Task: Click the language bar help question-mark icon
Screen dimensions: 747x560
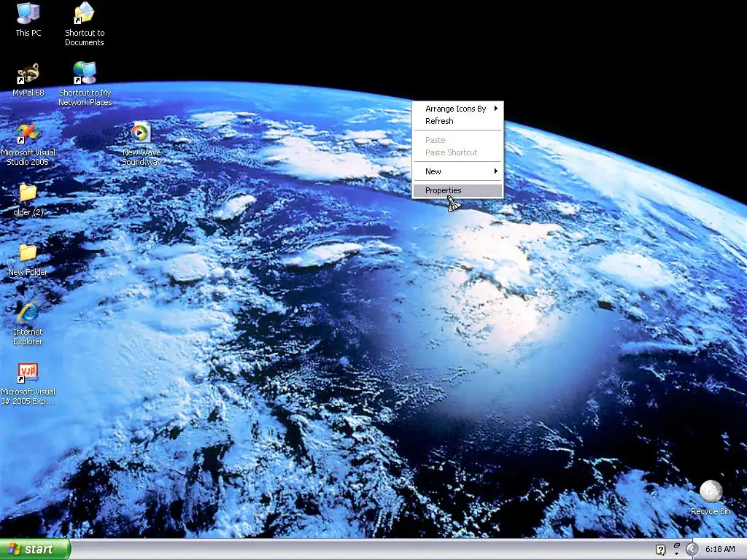Action: [660, 550]
